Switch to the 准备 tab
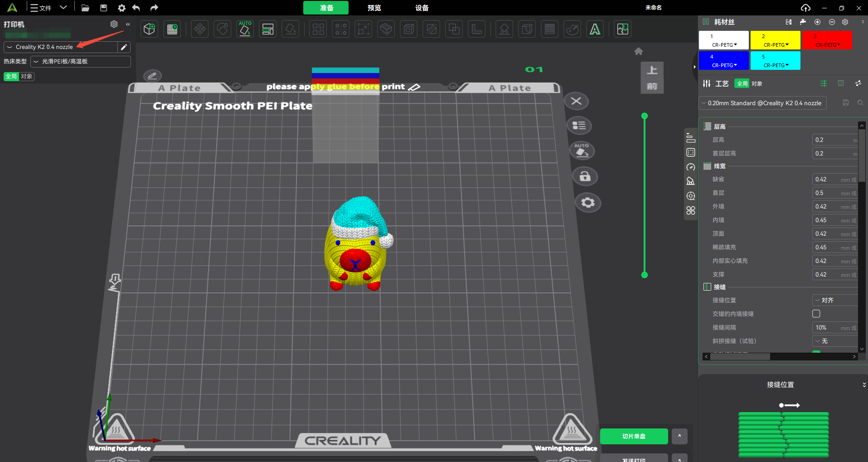Image resolution: width=868 pixels, height=462 pixels. pyautogui.click(x=326, y=8)
